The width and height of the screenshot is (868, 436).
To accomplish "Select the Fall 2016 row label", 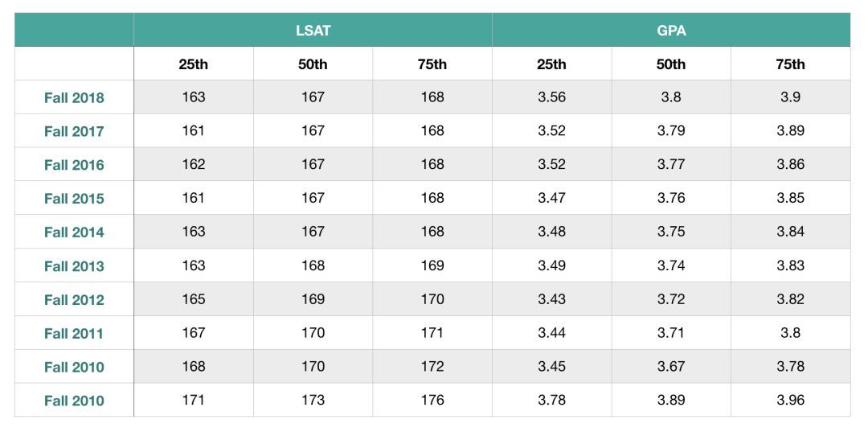I will (74, 165).
